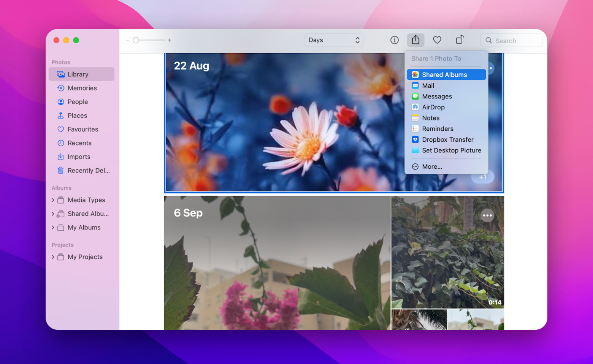The height and width of the screenshot is (364, 593).
Task: Select Places in the sidebar
Action: pyautogui.click(x=77, y=115)
